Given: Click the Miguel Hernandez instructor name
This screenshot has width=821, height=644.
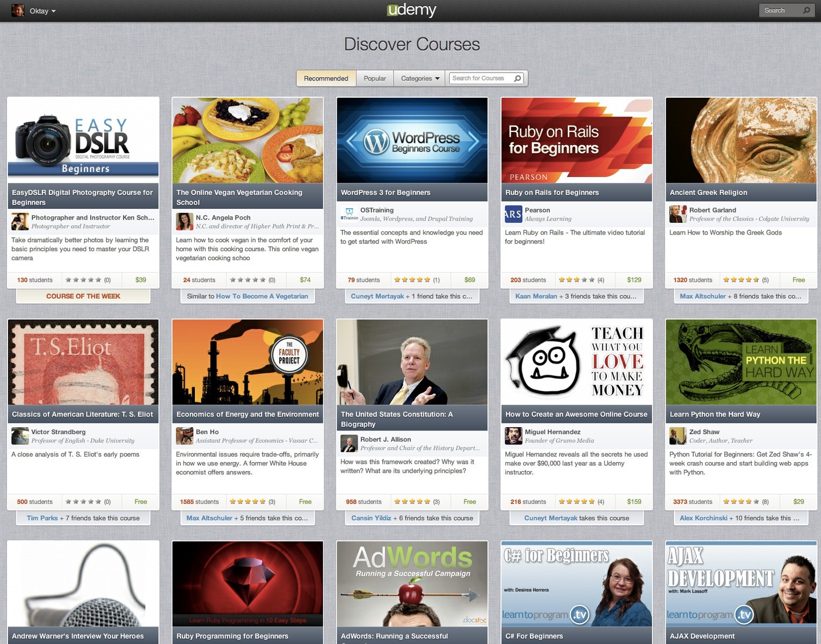Looking at the screenshot, I should click(x=553, y=432).
